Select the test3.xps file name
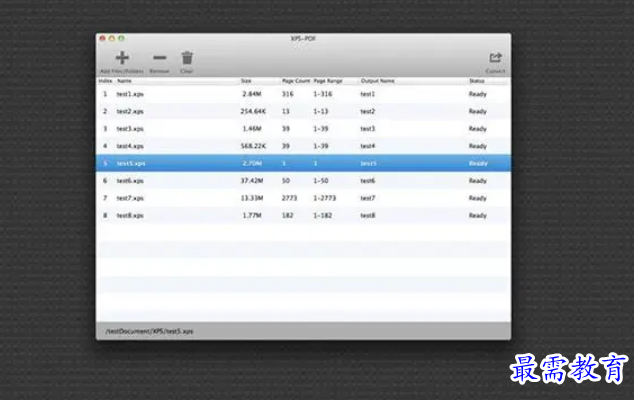 pyautogui.click(x=130, y=129)
